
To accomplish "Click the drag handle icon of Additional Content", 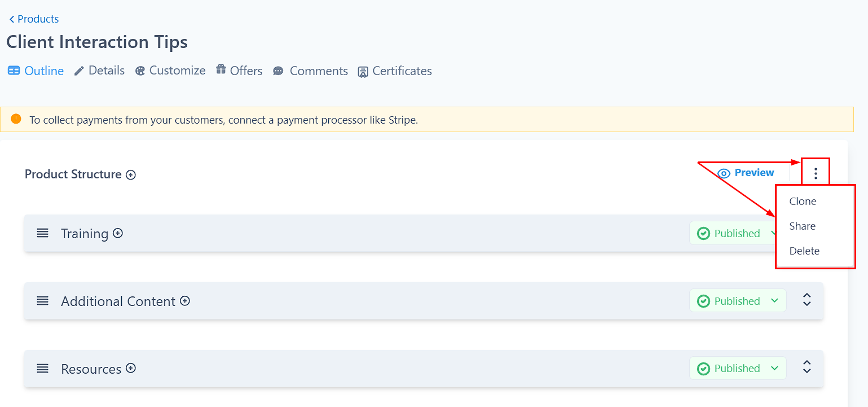I will (x=43, y=301).
